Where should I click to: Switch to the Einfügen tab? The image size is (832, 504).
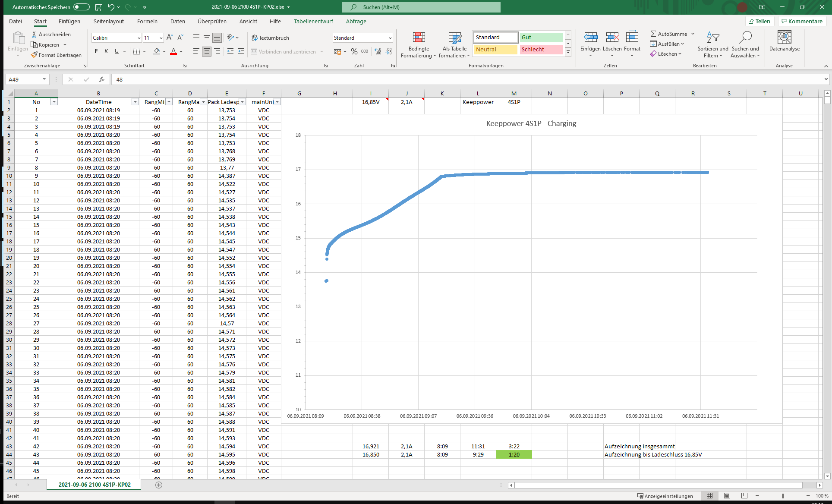[69, 21]
